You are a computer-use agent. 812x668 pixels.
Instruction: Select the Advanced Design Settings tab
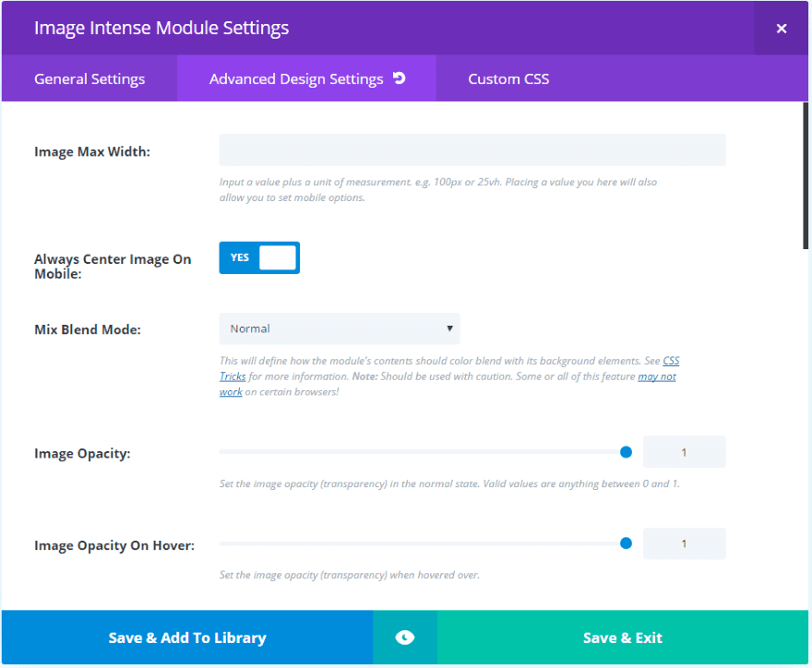click(295, 79)
